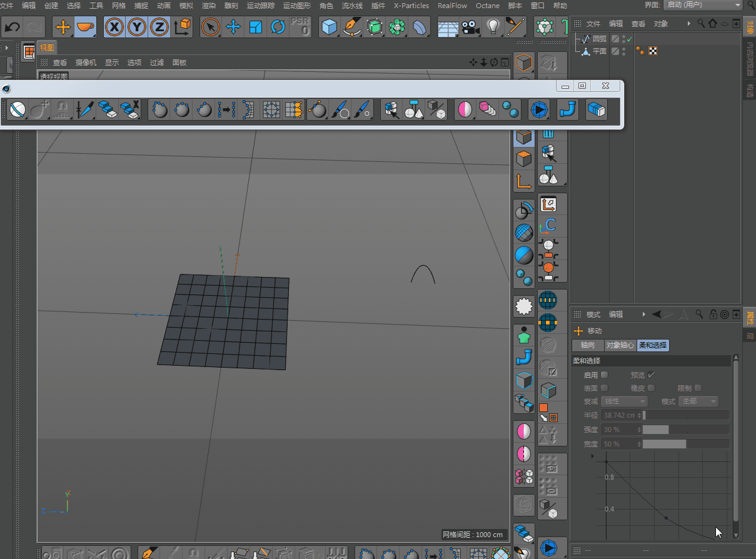
Task: Open object manager 对象 menu
Action: [661, 24]
